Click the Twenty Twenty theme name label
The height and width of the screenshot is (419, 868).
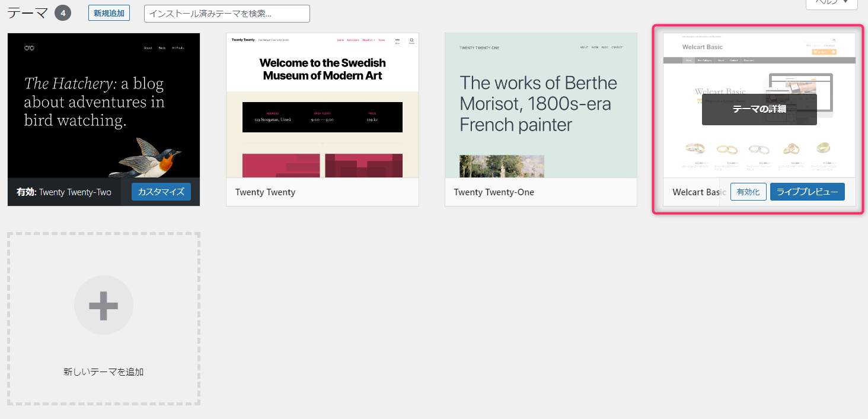(x=265, y=192)
